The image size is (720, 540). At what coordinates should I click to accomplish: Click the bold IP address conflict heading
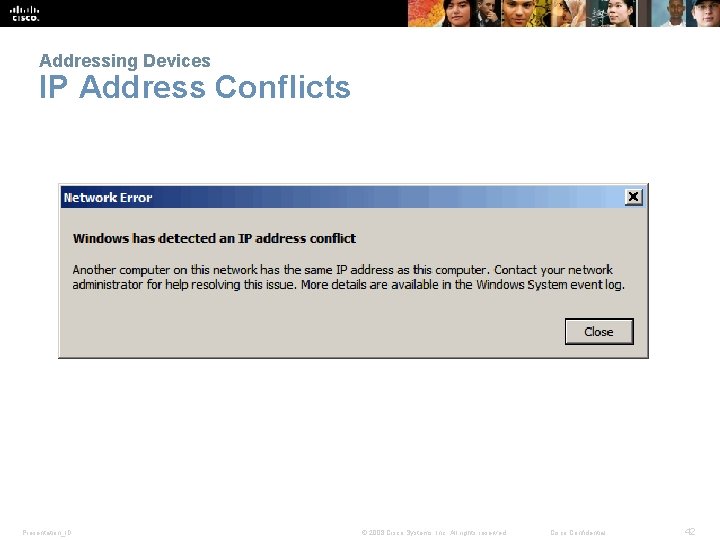point(214,238)
